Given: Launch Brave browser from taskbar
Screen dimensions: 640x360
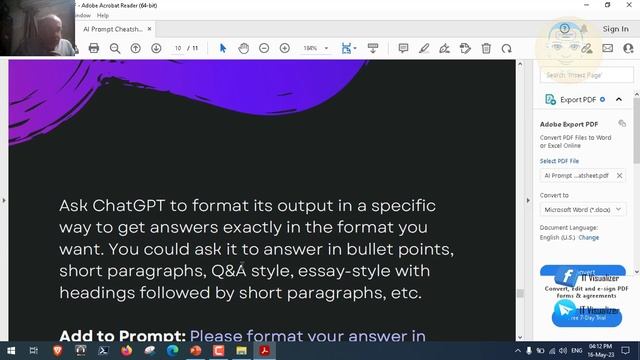Looking at the screenshot, I should coord(58,351).
